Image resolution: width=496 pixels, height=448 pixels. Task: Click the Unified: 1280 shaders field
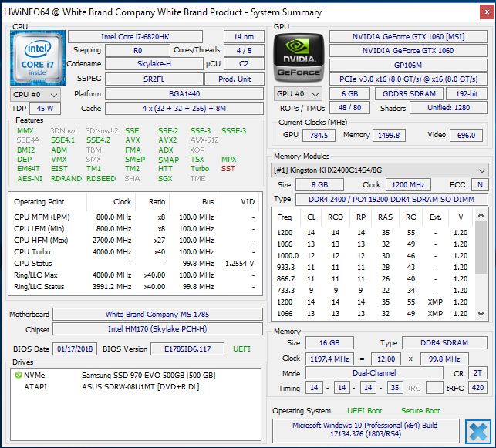(448, 108)
